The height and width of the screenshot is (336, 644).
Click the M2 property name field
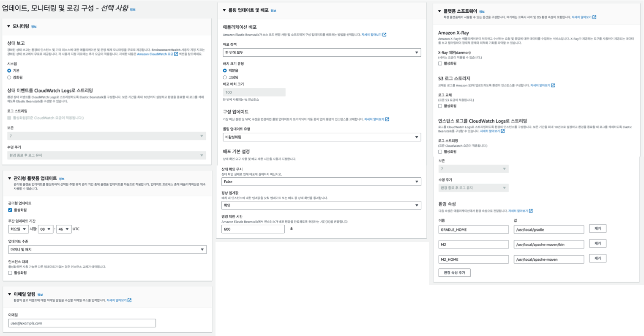(474, 244)
